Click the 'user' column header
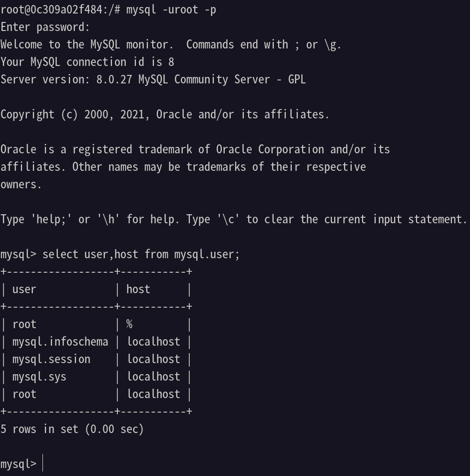470x476 pixels. pyautogui.click(x=24, y=289)
